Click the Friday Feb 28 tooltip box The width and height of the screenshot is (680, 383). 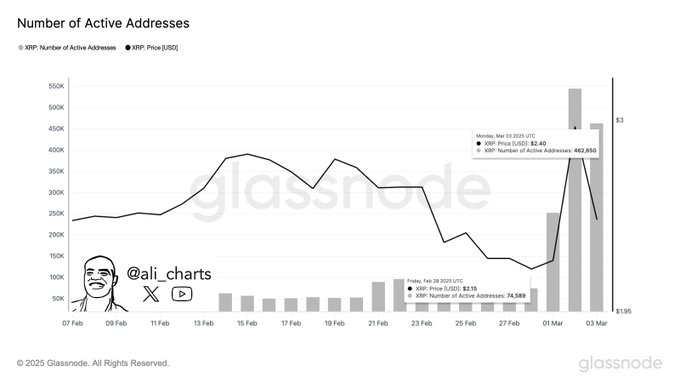pos(467,288)
